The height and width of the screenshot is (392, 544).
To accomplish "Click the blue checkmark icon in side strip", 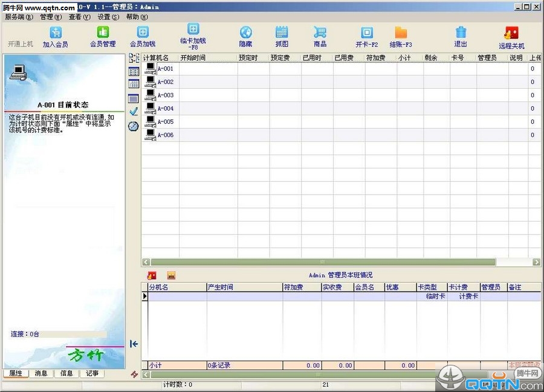I will click(x=134, y=112).
